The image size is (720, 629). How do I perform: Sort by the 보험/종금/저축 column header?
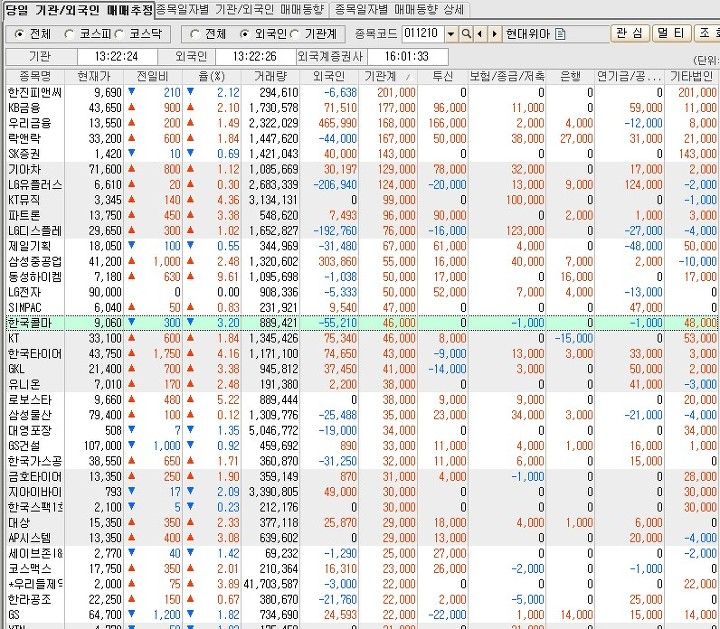tap(507, 76)
